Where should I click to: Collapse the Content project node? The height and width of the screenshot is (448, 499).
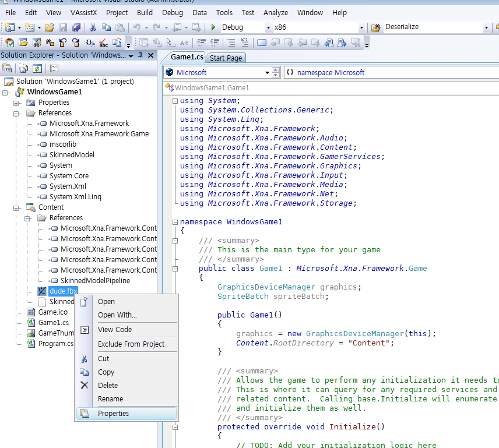(16, 208)
